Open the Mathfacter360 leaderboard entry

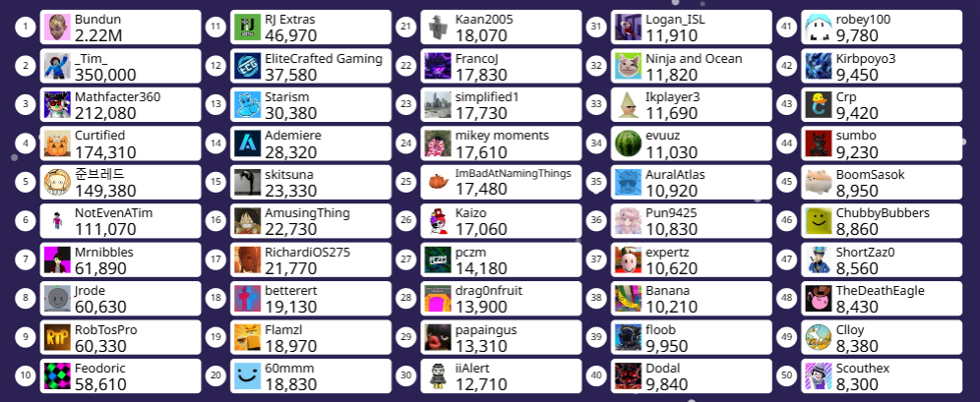(121, 105)
